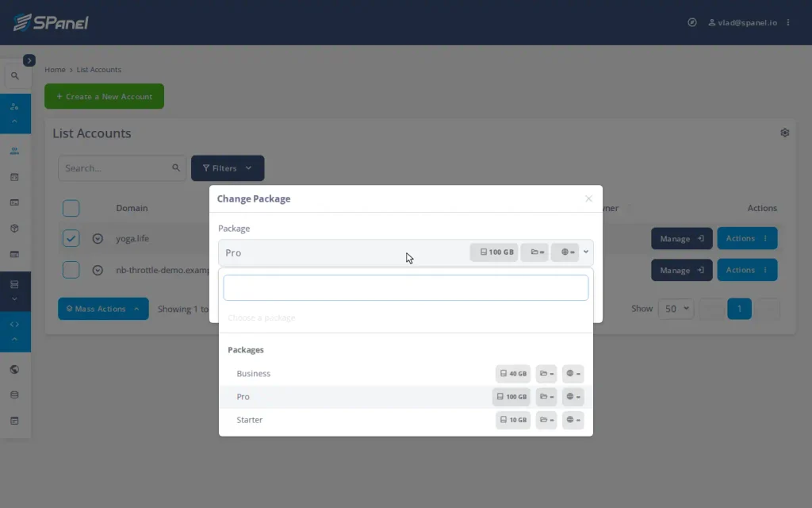Screen dimensions: 812x508
Task: Expand the yoga.life row details
Action: [x=98, y=238]
